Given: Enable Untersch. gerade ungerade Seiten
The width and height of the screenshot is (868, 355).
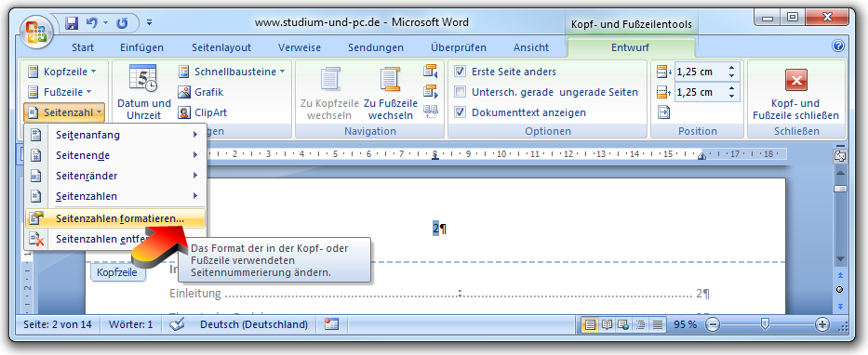Looking at the screenshot, I should tap(460, 92).
